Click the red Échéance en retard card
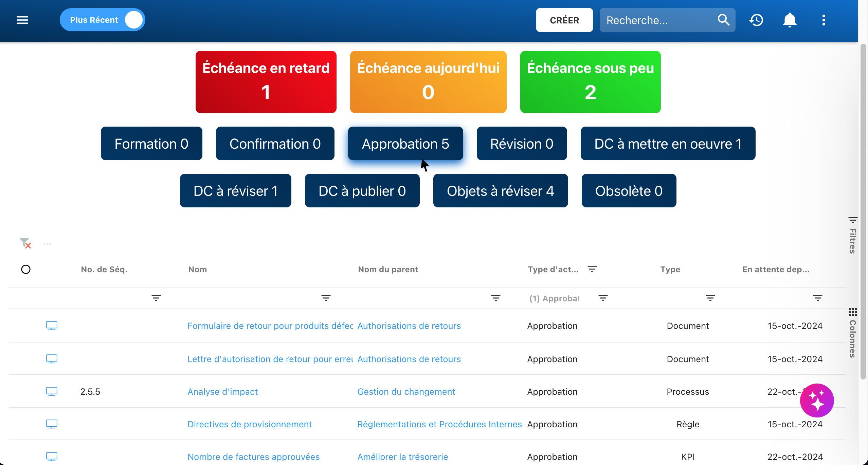The width and height of the screenshot is (868, 465). pos(266,82)
